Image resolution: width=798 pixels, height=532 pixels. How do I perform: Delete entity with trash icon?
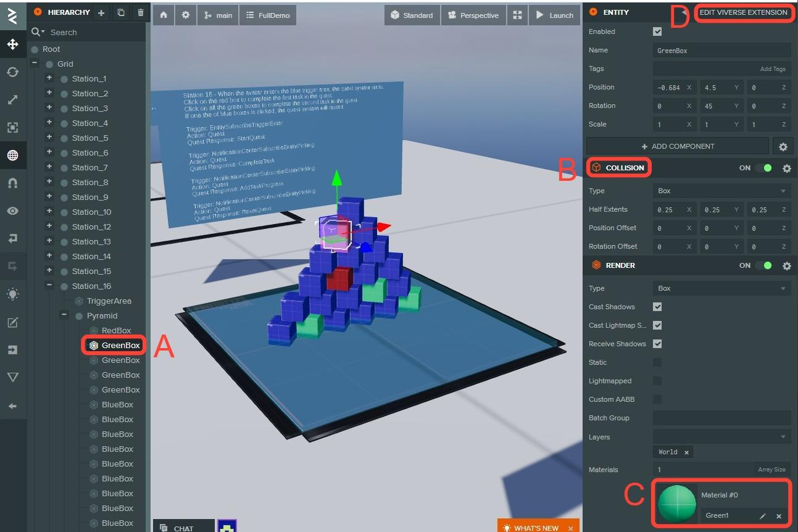coord(141,12)
